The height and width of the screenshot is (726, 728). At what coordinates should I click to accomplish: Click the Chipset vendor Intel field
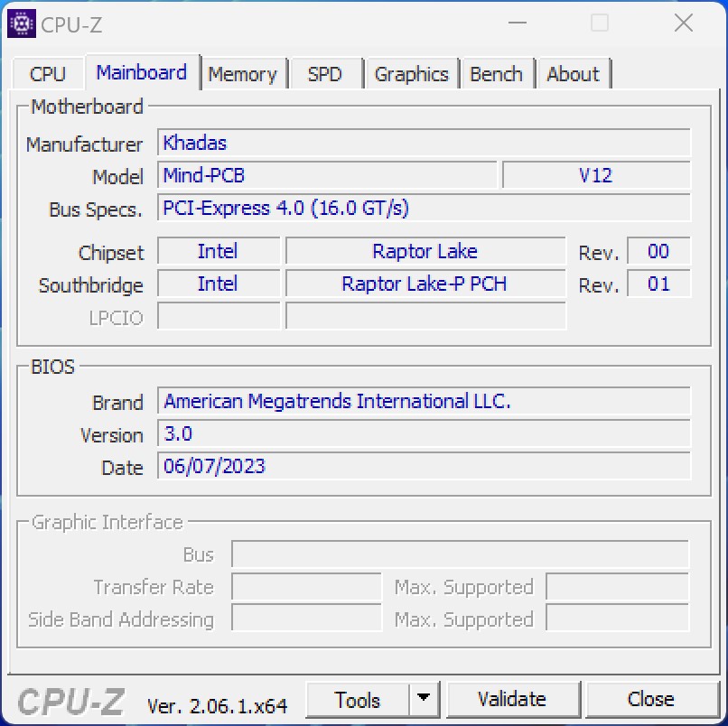click(x=219, y=251)
